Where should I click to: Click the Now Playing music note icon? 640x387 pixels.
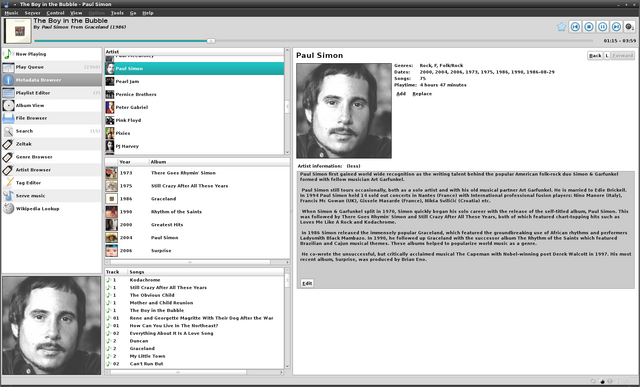point(8,54)
